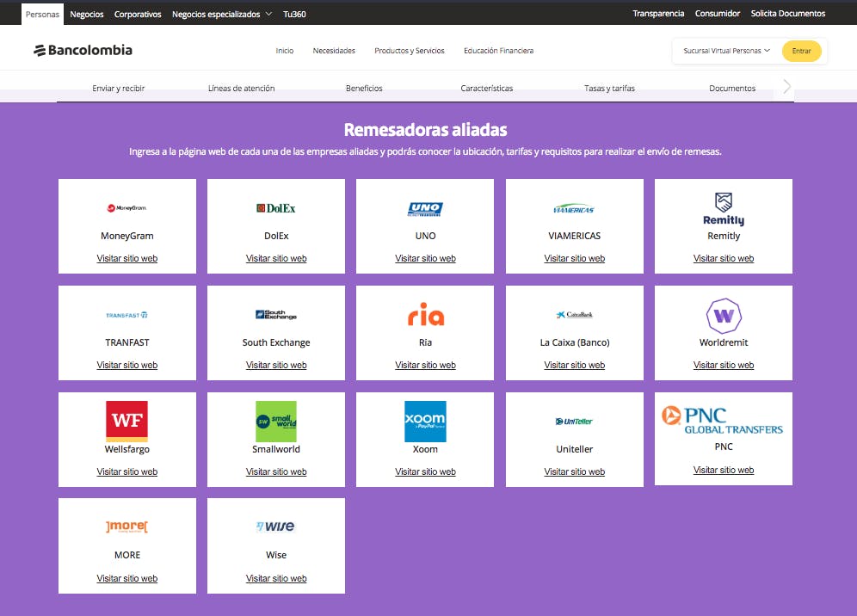Click the green Small World logo

[276, 422]
